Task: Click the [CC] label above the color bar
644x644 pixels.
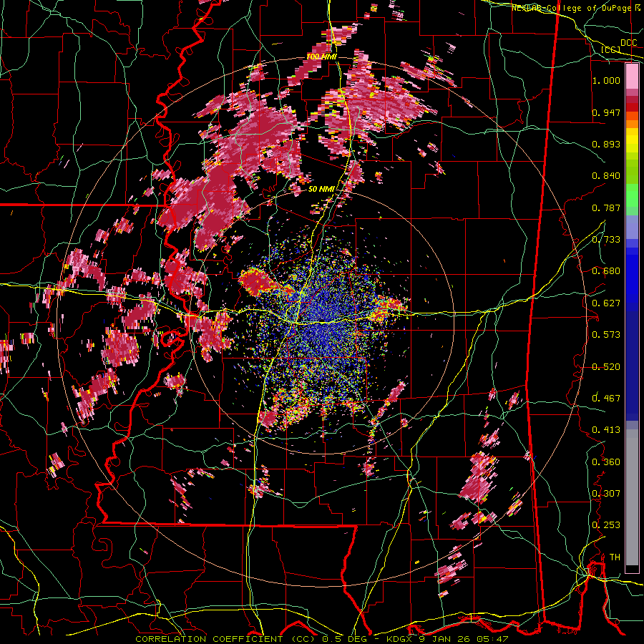Action: pyautogui.click(x=611, y=50)
